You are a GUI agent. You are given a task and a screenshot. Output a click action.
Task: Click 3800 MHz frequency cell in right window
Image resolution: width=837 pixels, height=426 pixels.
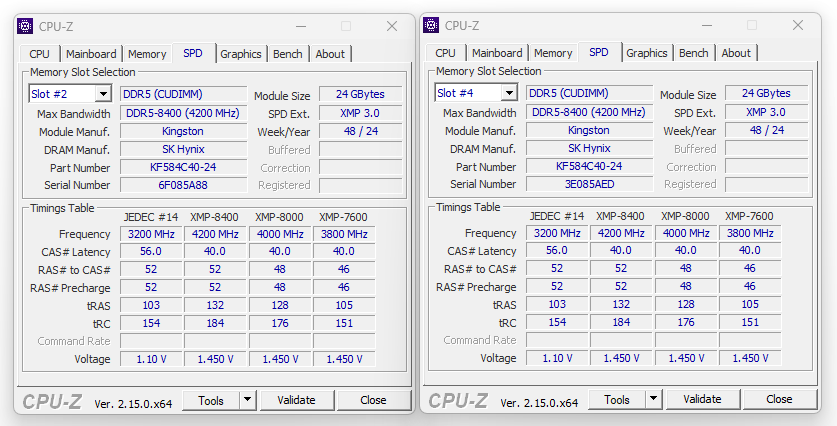[x=750, y=233]
